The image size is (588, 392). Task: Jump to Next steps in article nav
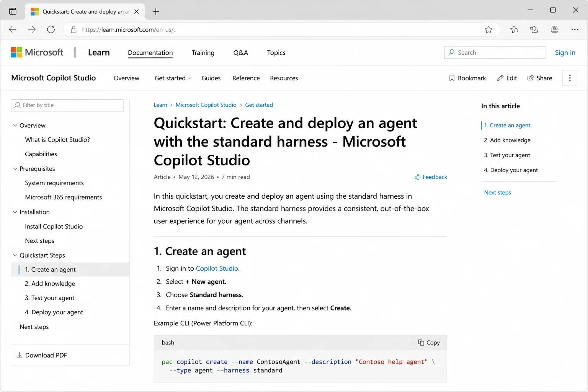498,193
